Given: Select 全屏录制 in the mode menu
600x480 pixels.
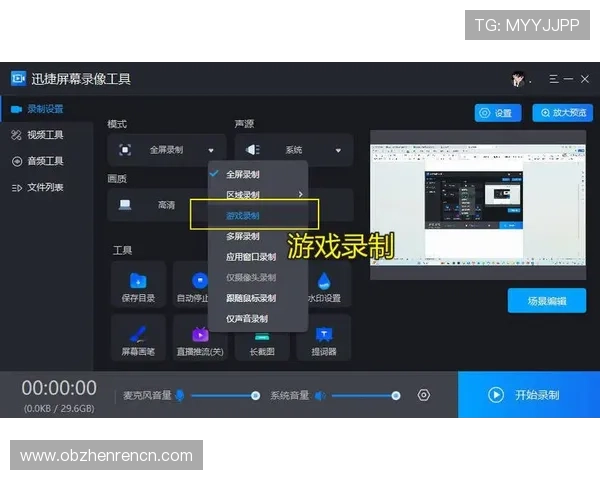Looking at the screenshot, I should tap(258, 175).
